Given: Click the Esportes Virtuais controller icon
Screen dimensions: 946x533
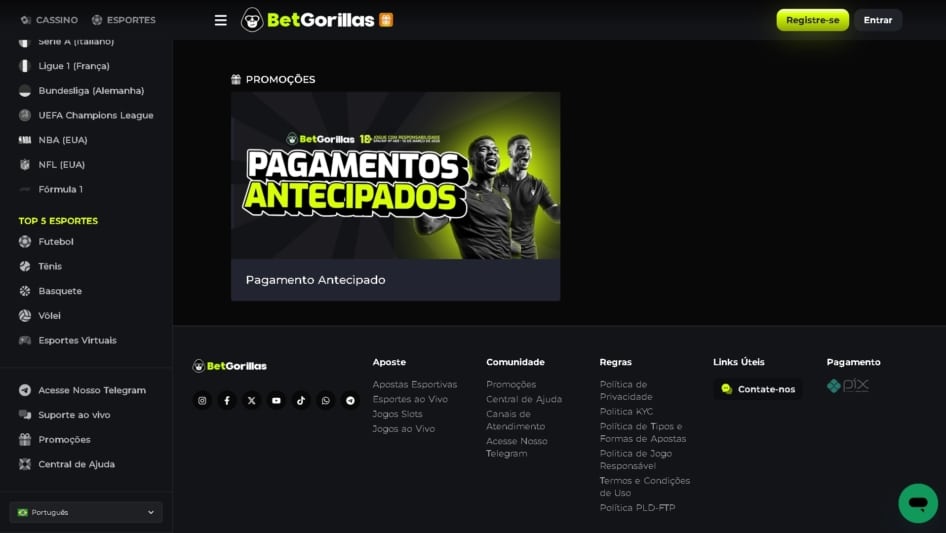Looking at the screenshot, I should [x=25, y=340].
